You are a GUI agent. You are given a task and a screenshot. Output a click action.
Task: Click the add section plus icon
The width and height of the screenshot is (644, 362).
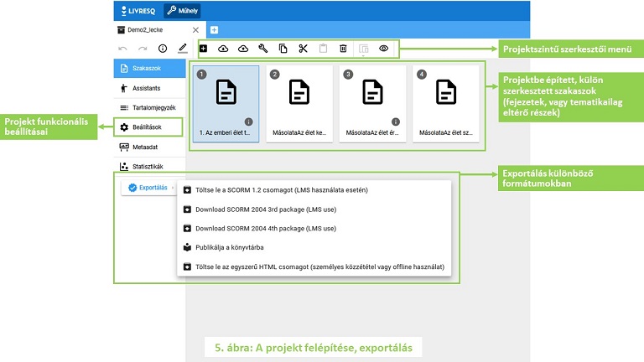[x=203, y=49]
